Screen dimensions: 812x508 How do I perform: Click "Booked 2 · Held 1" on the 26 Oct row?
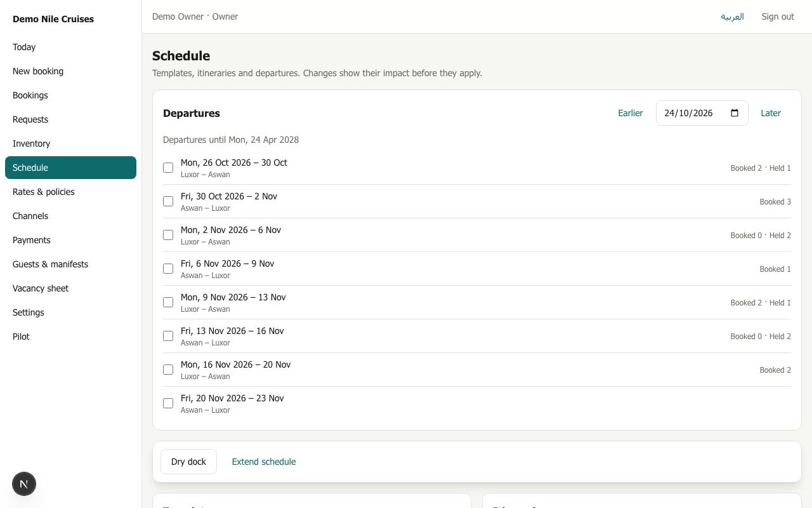coord(761,168)
